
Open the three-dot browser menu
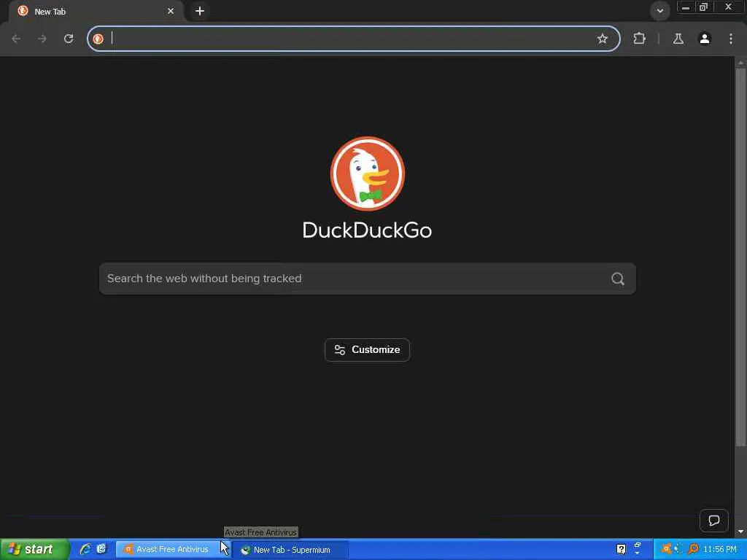(x=731, y=39)
